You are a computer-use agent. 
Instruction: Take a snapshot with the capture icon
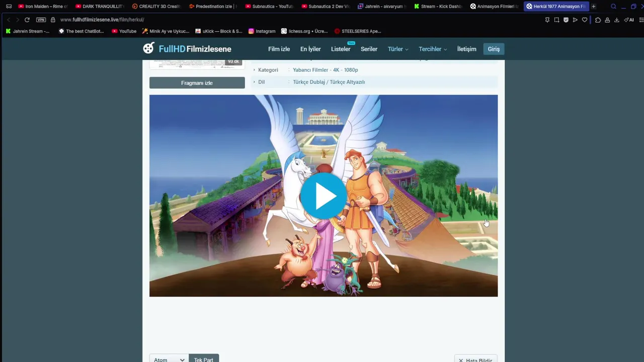(556, 20)
